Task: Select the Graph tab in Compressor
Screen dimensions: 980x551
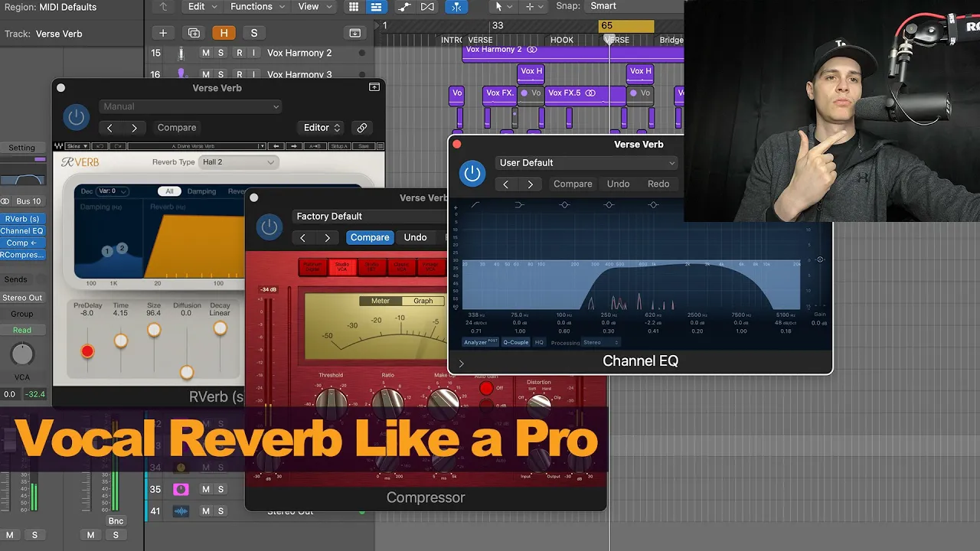Action: point(423,301)
